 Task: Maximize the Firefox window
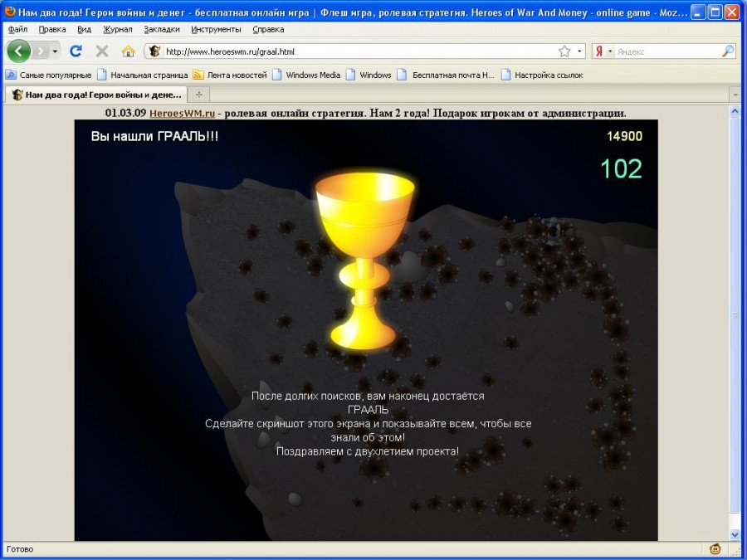tap(715, 12)
